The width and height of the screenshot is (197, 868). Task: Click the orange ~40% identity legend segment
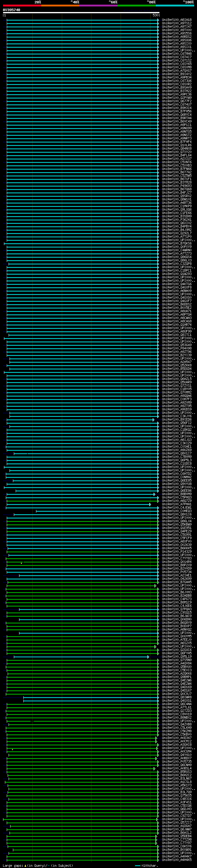[x=60, y=6]
